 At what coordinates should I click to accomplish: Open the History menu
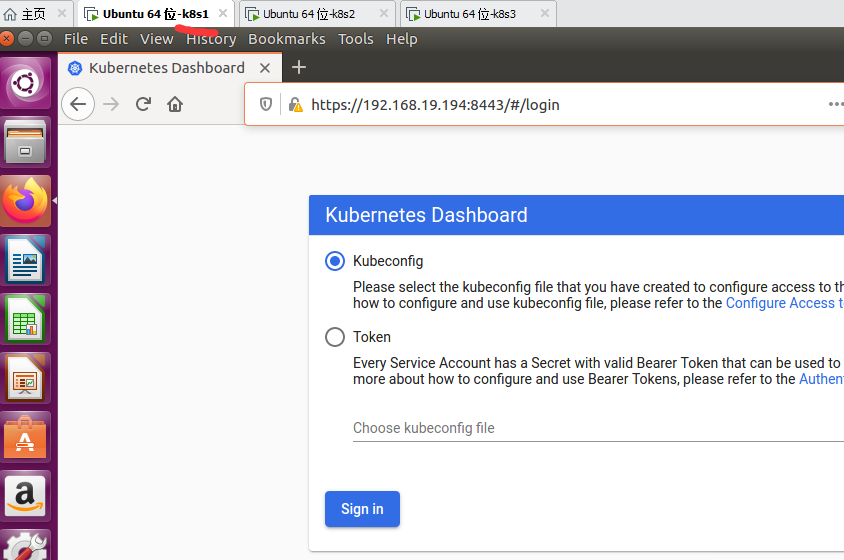click(211, 39)
